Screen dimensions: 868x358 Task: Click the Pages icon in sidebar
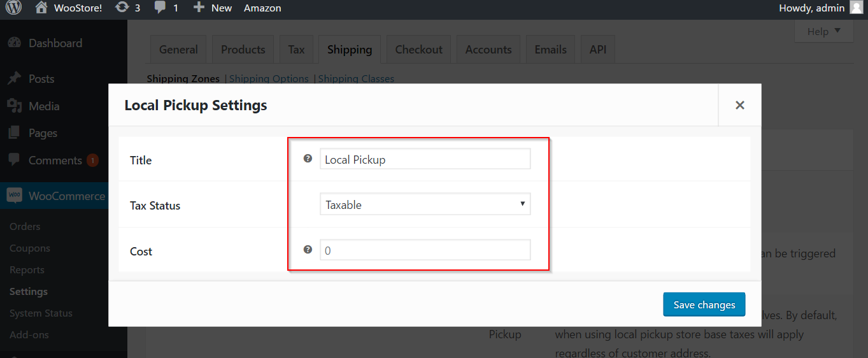point(14,133)
